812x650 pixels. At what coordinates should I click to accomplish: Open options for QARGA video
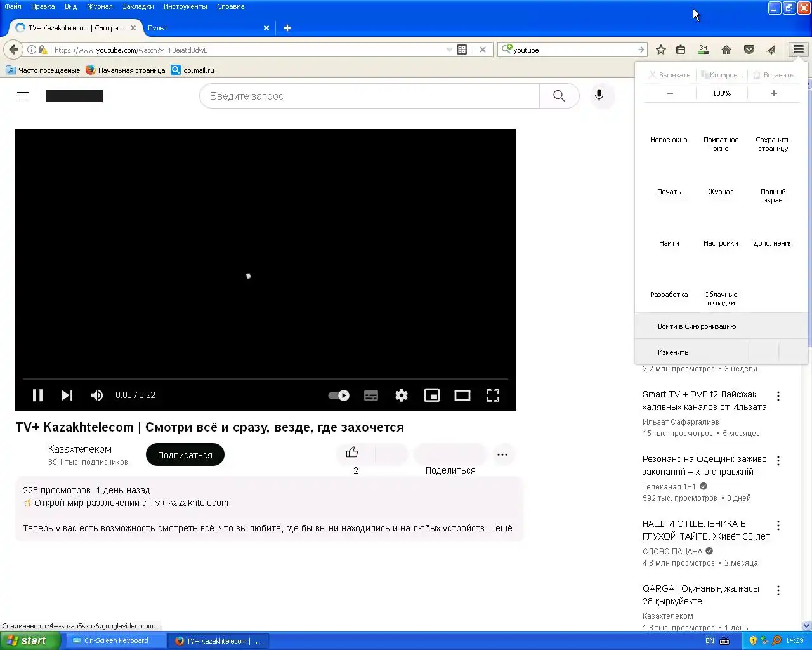(778, 590)
